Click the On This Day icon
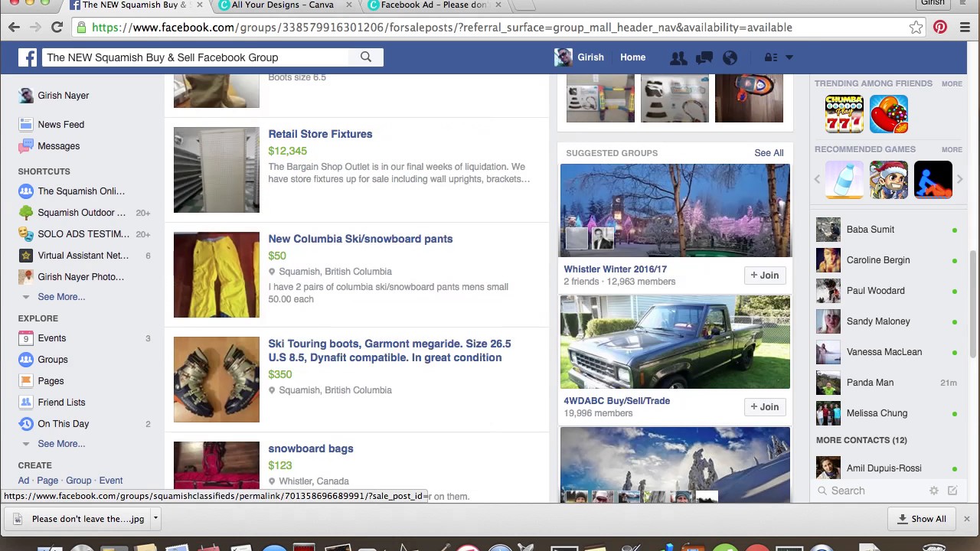Screen dimensions: 980x551 (26, 424)
